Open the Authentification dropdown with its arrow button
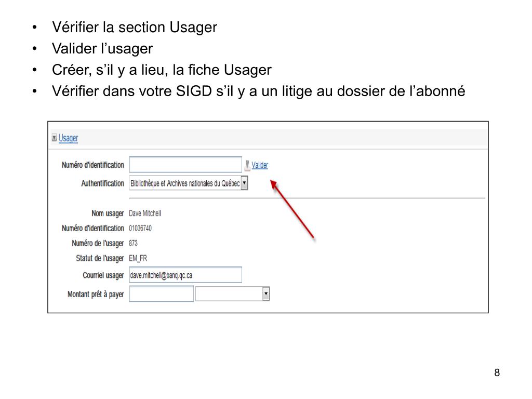The image size is (532, 399). (244, 183)
